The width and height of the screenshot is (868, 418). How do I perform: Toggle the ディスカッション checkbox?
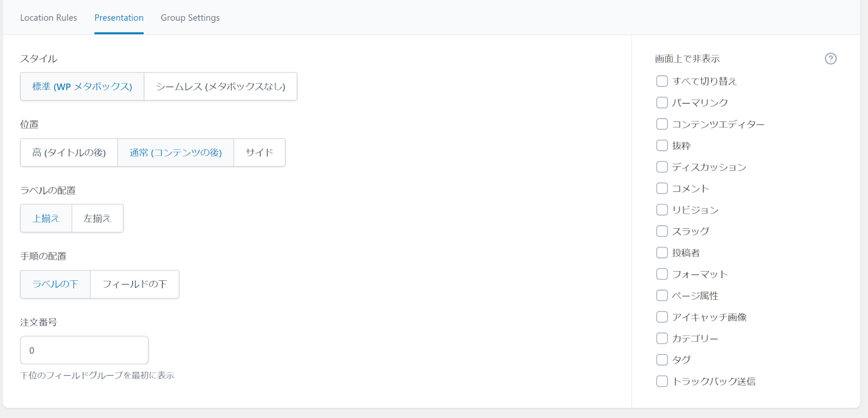pos(662,167)
